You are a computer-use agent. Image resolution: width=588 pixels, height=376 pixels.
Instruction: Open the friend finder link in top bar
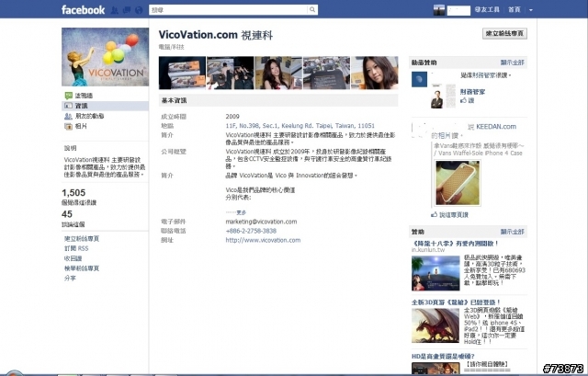pyautogui.click(x=487, y=10)
